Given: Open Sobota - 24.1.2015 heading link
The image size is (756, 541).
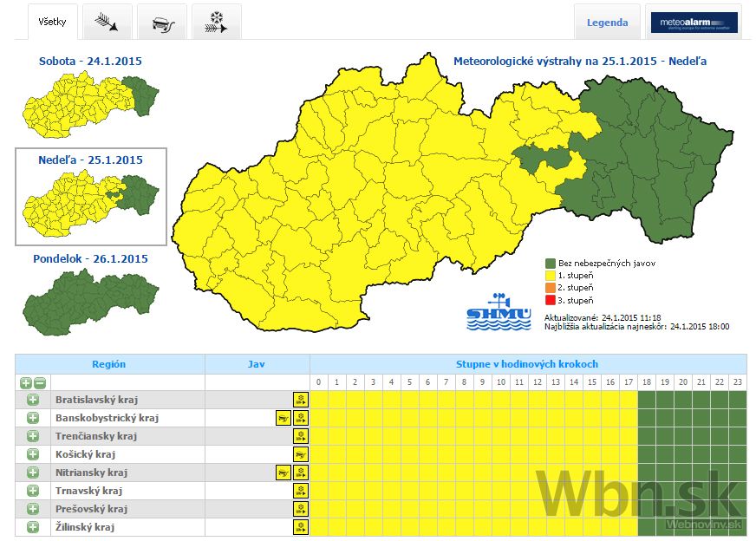Looking at the screenshot, I should [x=91, y=62].
